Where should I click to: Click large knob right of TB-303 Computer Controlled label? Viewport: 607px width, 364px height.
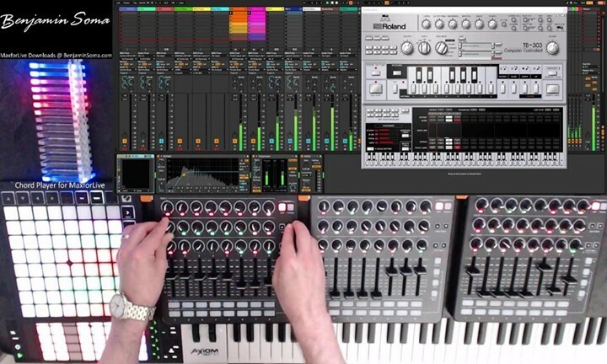click(552, 48)
